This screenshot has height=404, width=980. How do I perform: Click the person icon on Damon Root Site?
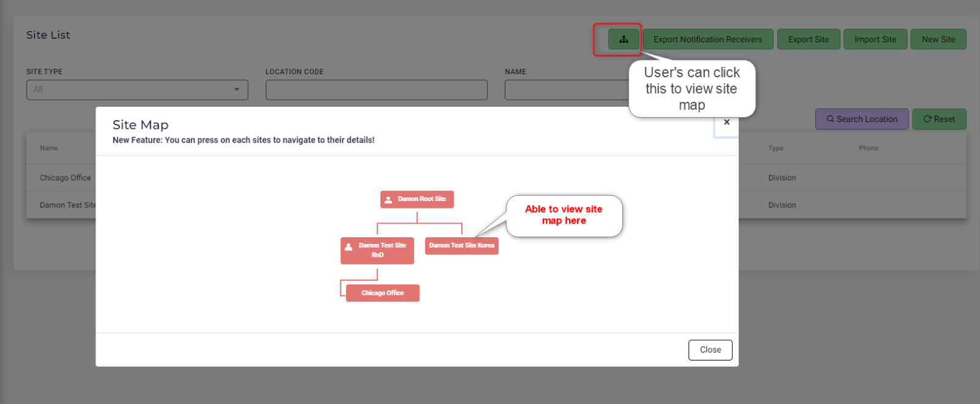coord(388,199)
